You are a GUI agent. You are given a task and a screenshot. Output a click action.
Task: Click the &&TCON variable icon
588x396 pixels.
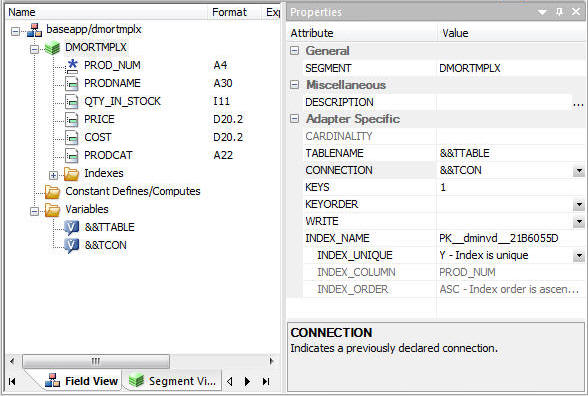pos(71,246)
